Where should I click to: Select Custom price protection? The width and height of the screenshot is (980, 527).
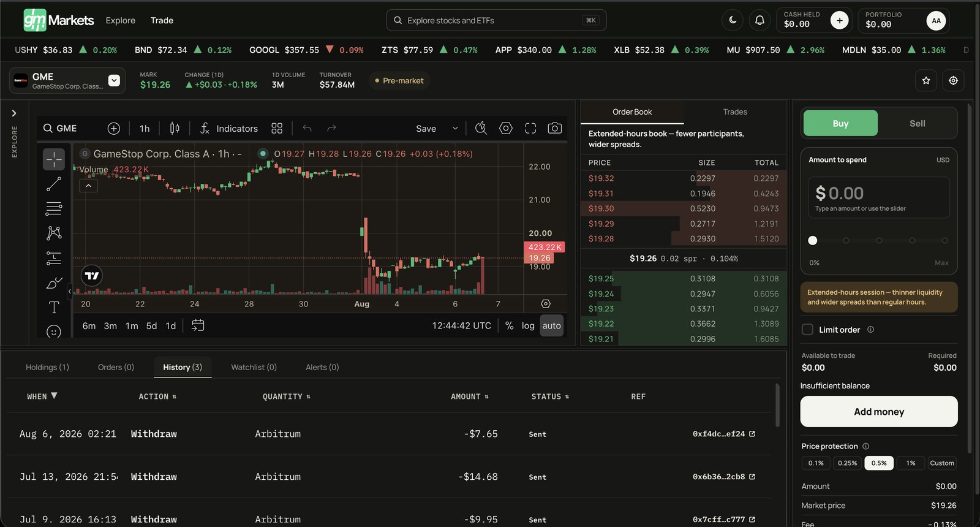click(942, 463)
